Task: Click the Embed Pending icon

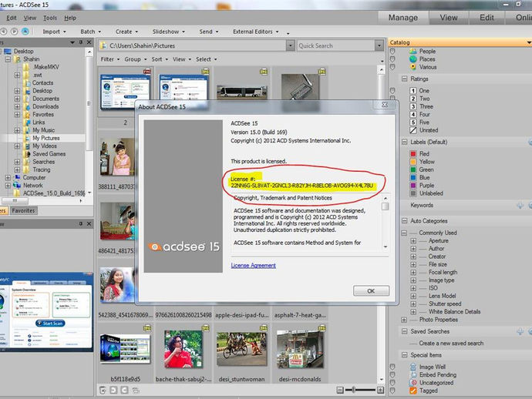Action: coord(413,374)
